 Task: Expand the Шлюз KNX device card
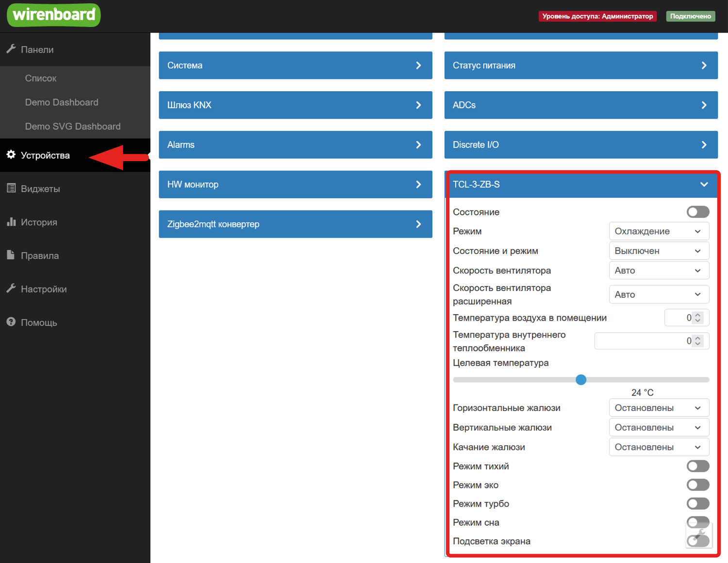[x=295, y=105]
